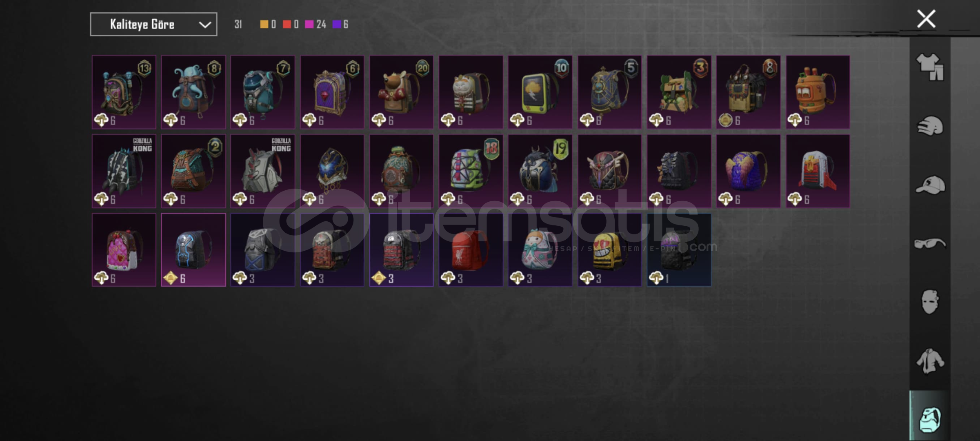Select the backpack category icon in sidebar
Screen dimensions: 980x441
point(930,419)
